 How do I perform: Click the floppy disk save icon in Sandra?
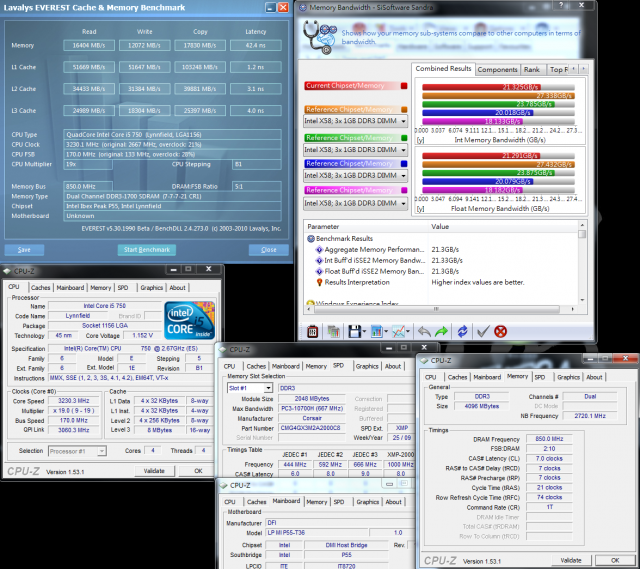[x=354, y=331]
